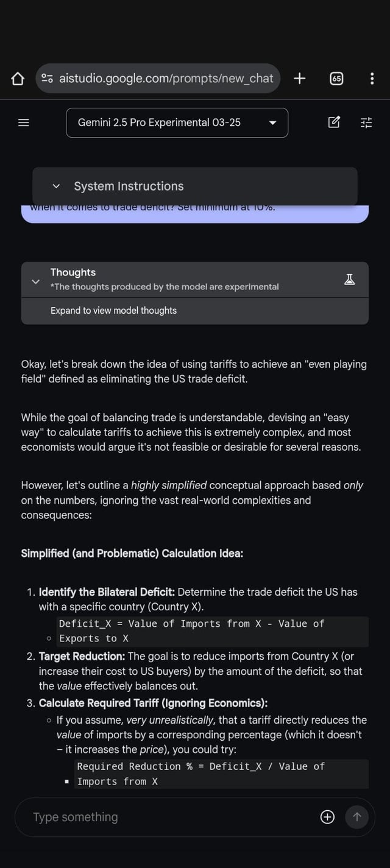This screenshot has height=868, width=390.
Task: Tap the add media plus circle icon
Action: (327, 817)
